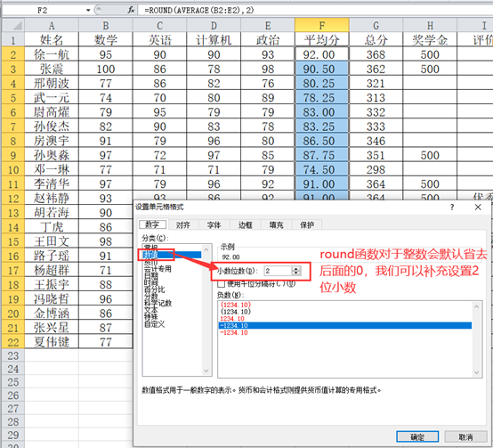Select column A header
The width and height of the screenshot is (493, 448).
point(52,25)
